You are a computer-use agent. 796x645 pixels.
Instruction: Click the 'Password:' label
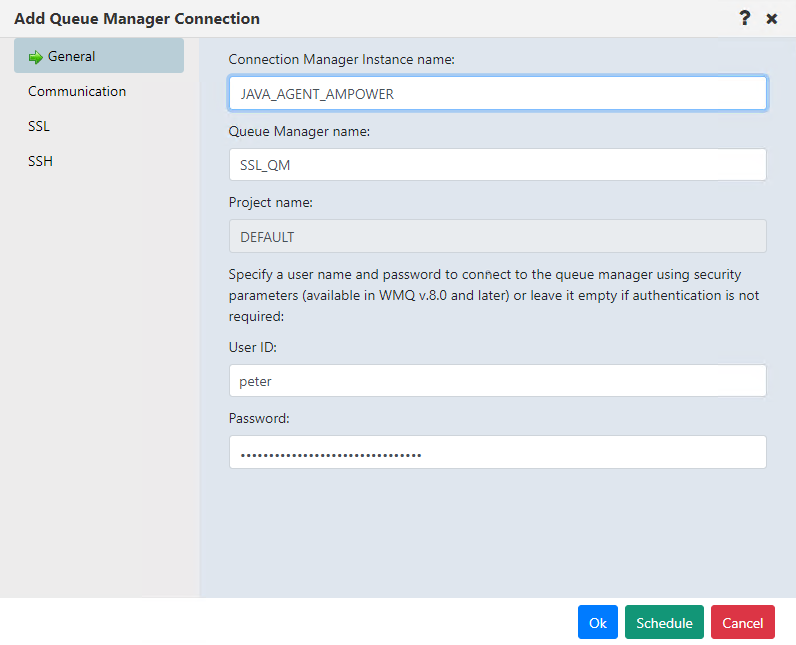(x=259, y=418)
